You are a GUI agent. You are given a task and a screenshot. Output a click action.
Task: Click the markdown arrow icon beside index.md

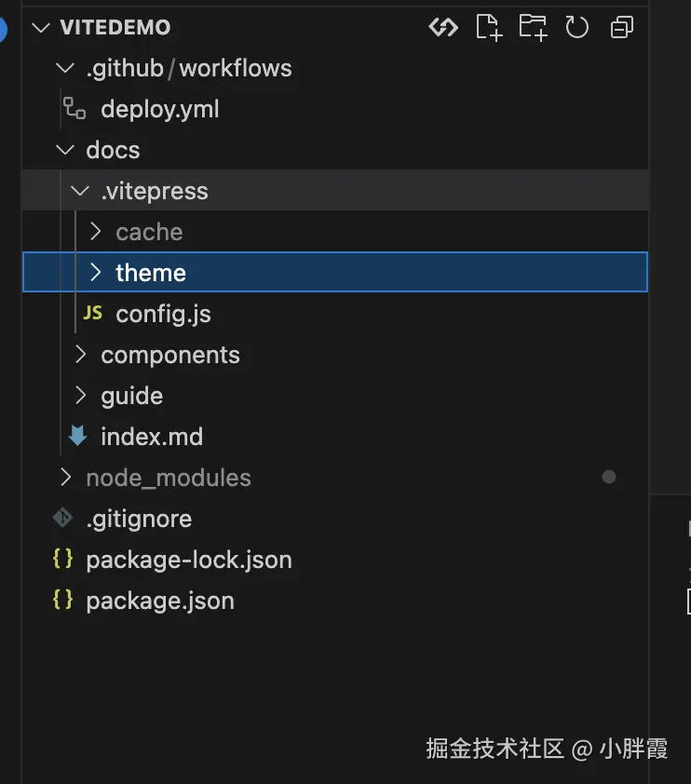[x=78, y=437]
